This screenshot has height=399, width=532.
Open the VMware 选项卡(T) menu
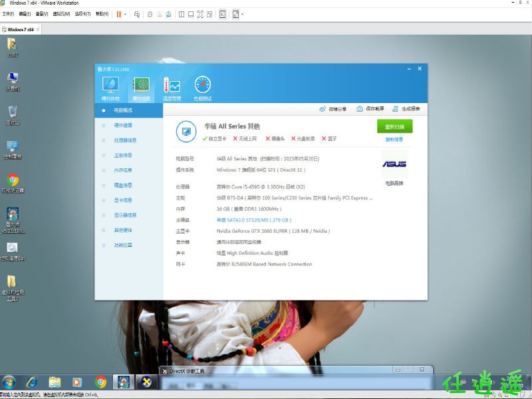(82, 14)
